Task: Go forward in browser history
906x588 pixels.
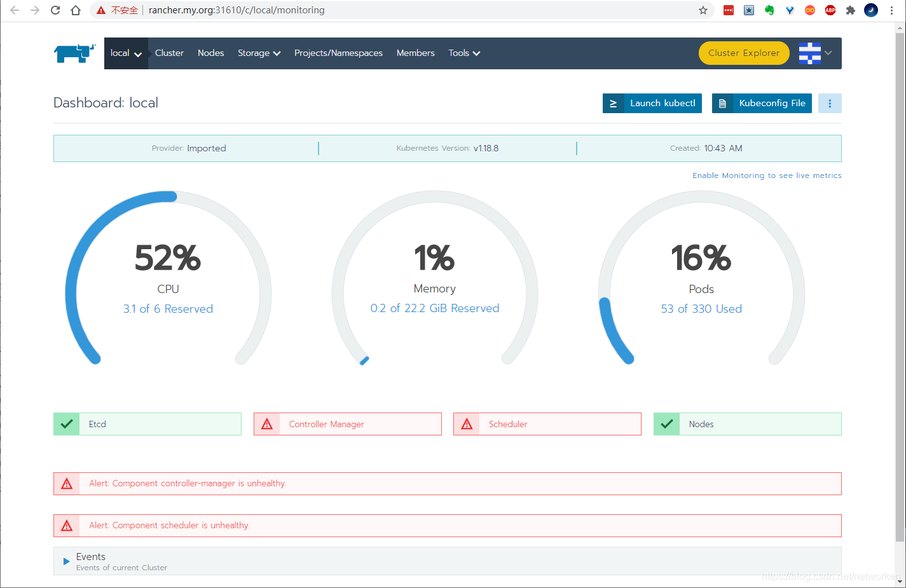Action: point(35,10)
